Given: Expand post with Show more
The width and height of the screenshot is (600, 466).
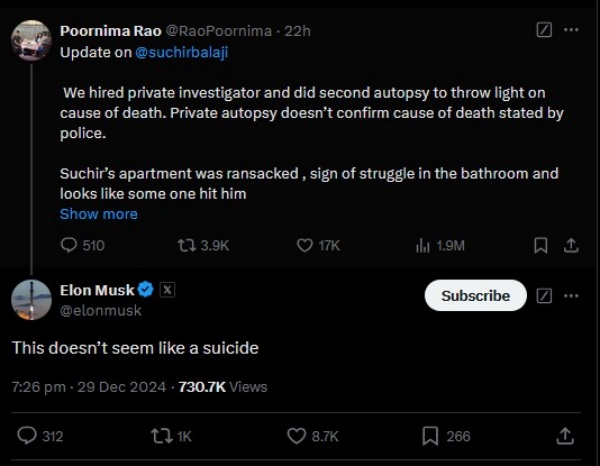Looking at the screenshot, I should point(98,214).
